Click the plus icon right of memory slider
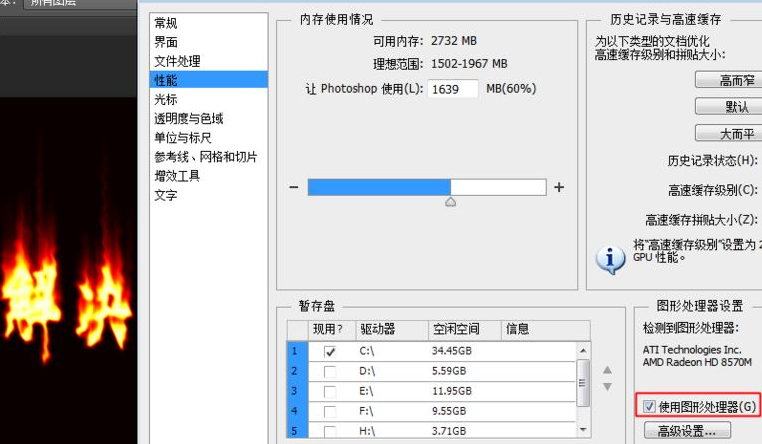 coord(559,187)
